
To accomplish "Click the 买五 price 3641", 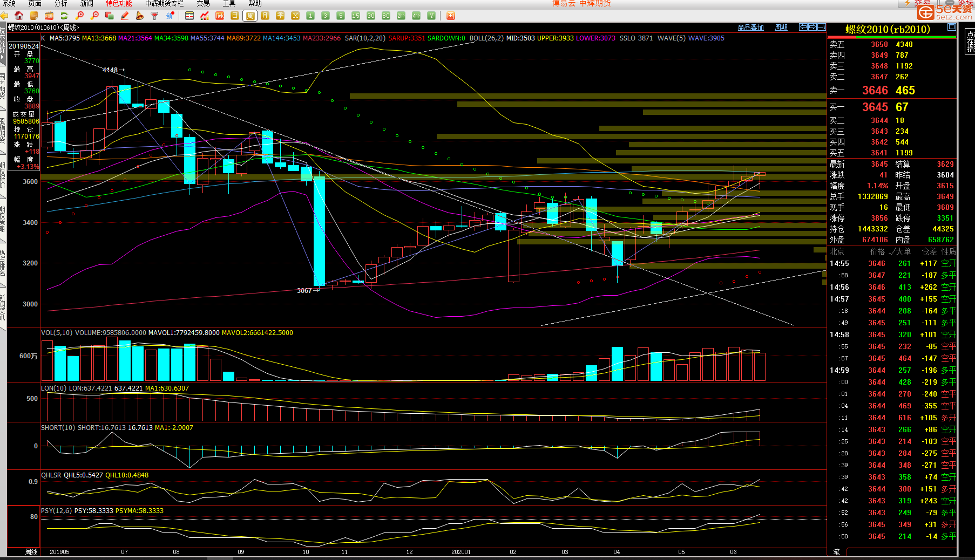I will [x=879, y=153].
